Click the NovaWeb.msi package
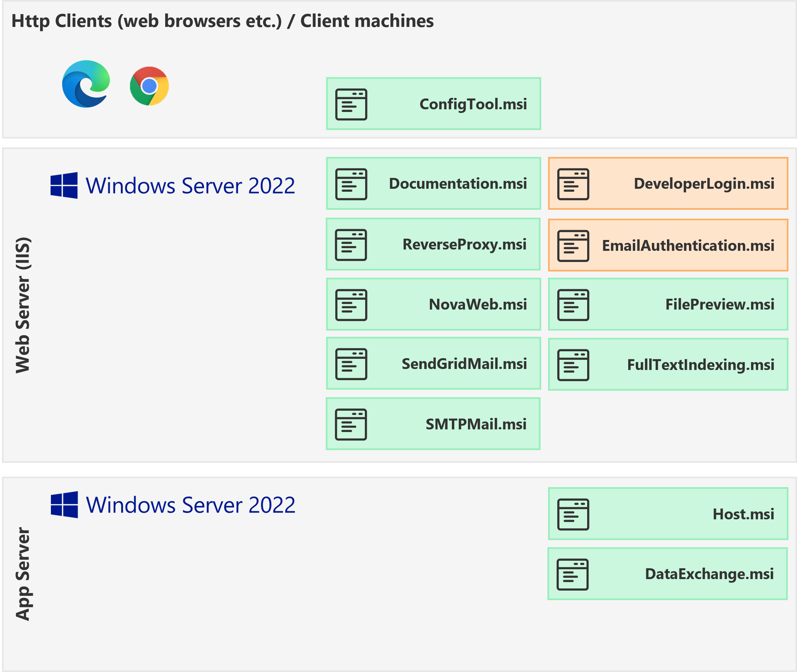The width and height of the screenshot is (797, 672). (433, 304)
